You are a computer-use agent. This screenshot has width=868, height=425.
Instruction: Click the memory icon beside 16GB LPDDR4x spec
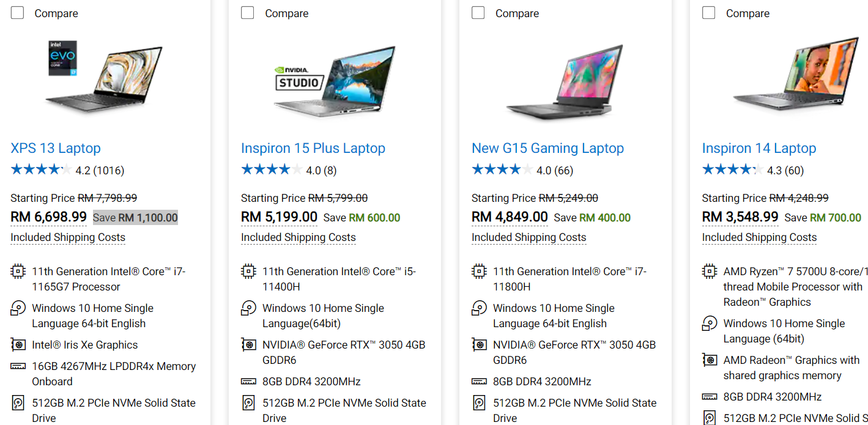point(18,366)
